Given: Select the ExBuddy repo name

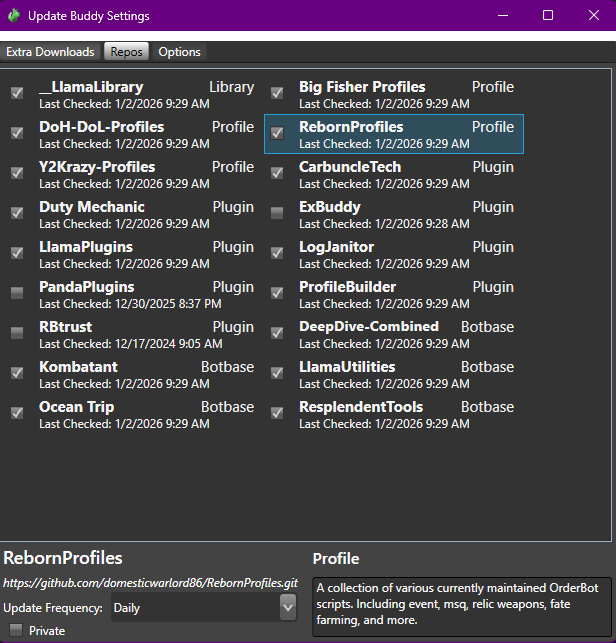Looking at the screenshot, I should pyautogui.click(x=330, y=207).
